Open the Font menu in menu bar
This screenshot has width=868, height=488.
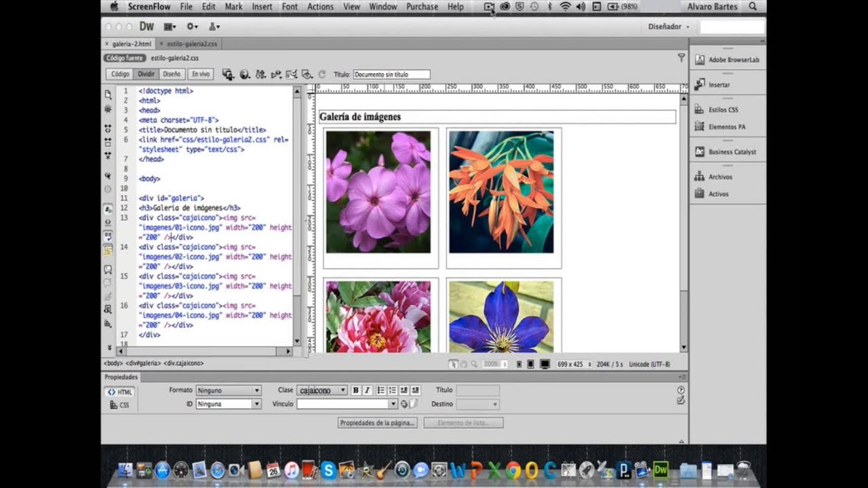coord(290,7)
